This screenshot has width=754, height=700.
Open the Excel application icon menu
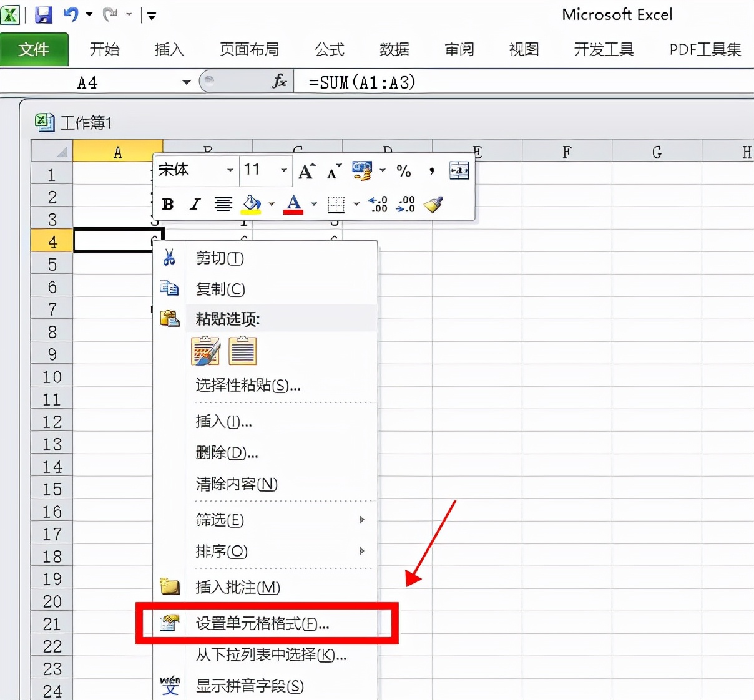click(11, 14)
